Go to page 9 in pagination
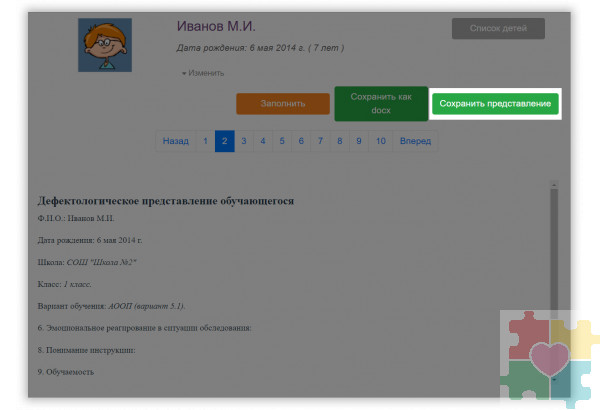This screenshot has width=600, height=410. click(359, 142)
